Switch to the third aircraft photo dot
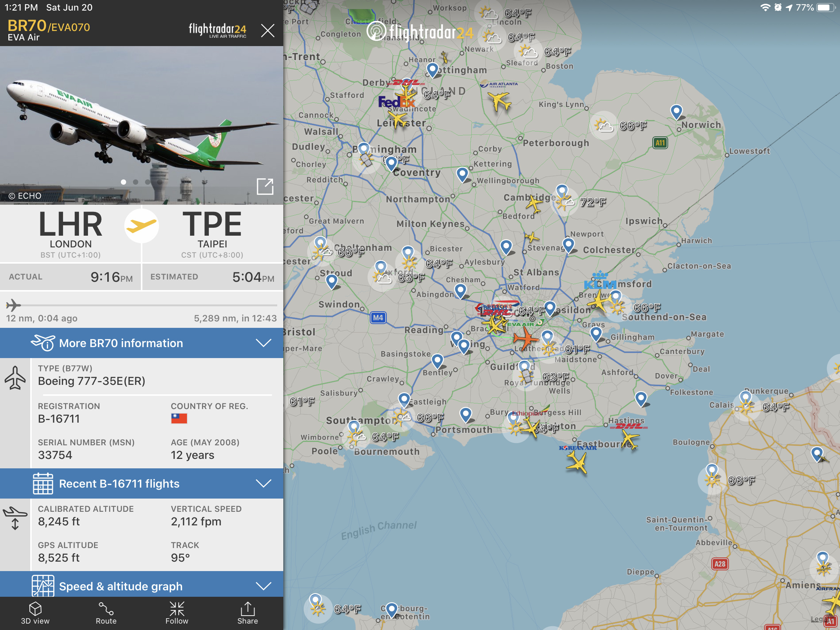The height and width of the screenshot is (630, 840). 147,182
